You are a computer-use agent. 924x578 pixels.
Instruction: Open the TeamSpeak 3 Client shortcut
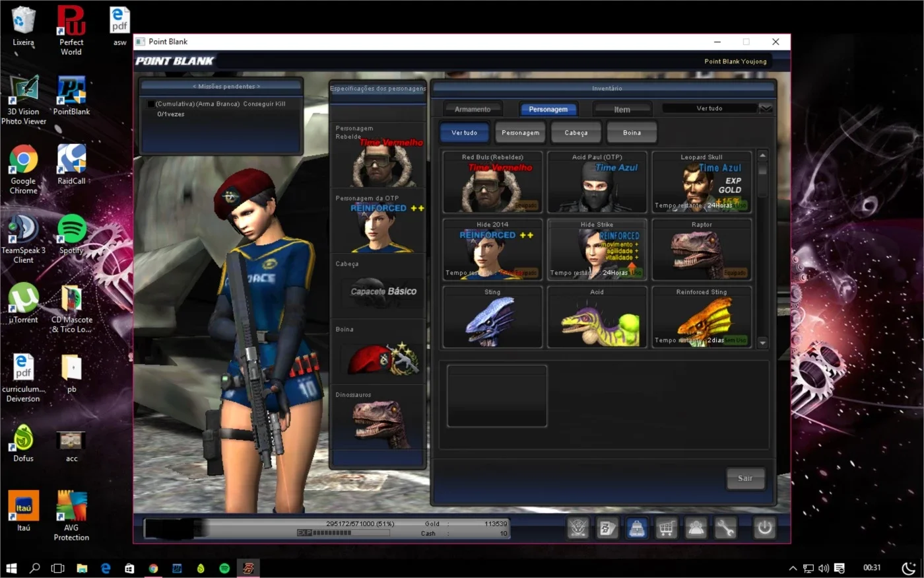[x=24, y=239]
